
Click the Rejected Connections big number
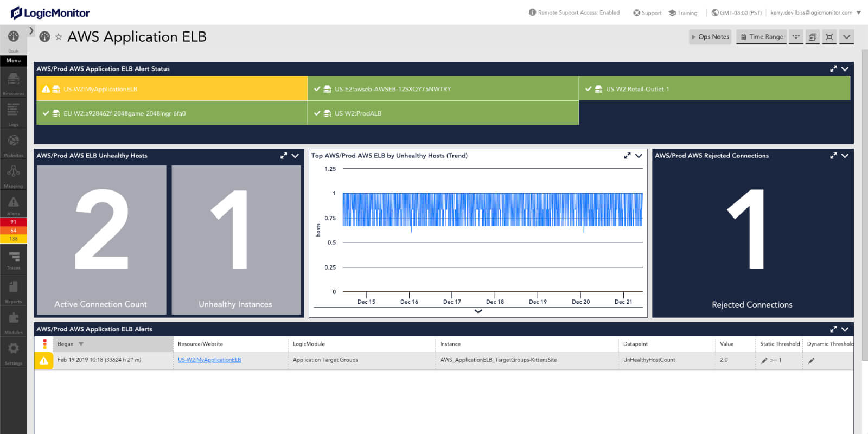746,229
